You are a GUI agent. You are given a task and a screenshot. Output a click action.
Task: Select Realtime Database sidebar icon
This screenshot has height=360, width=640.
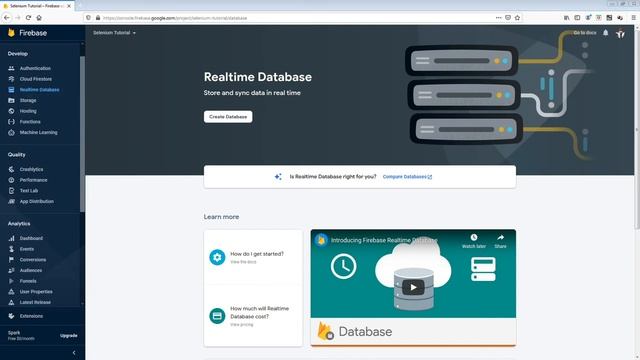(x=11, y=89)
